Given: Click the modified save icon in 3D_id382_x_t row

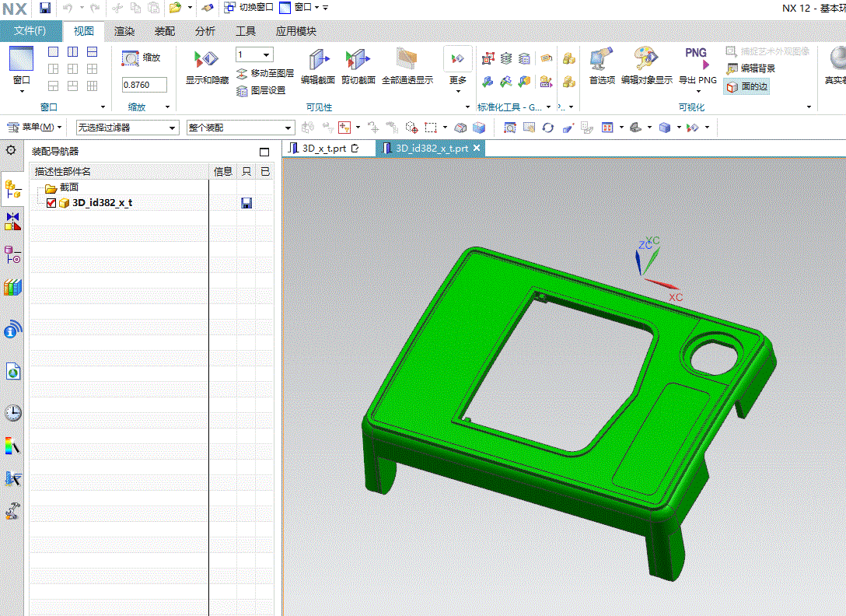Looking at the screenshot, I should tap(246, 203).
